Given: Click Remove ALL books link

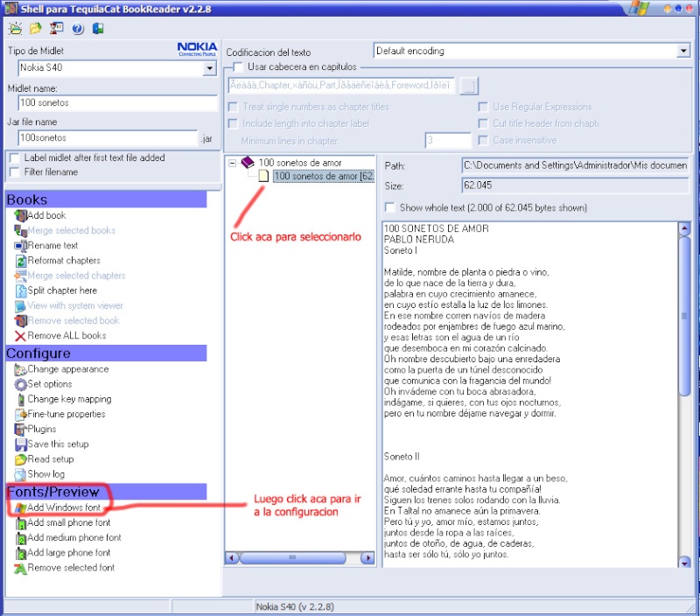Looking at the screenshot, I should (67, 336).
